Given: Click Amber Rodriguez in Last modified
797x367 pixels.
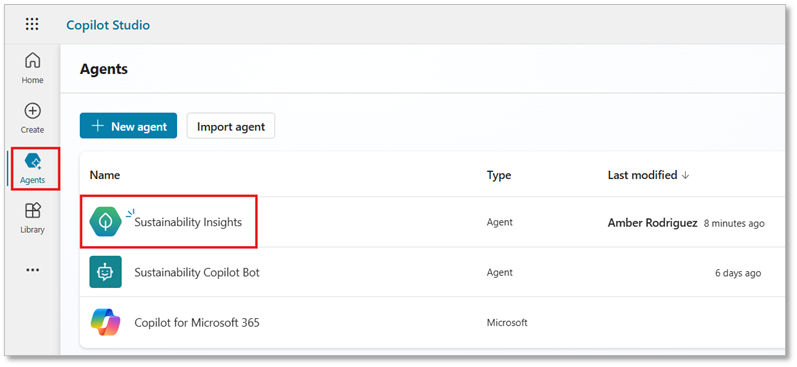Looking at the screenshot, I should pyautogui.click(x=653, y=223).
